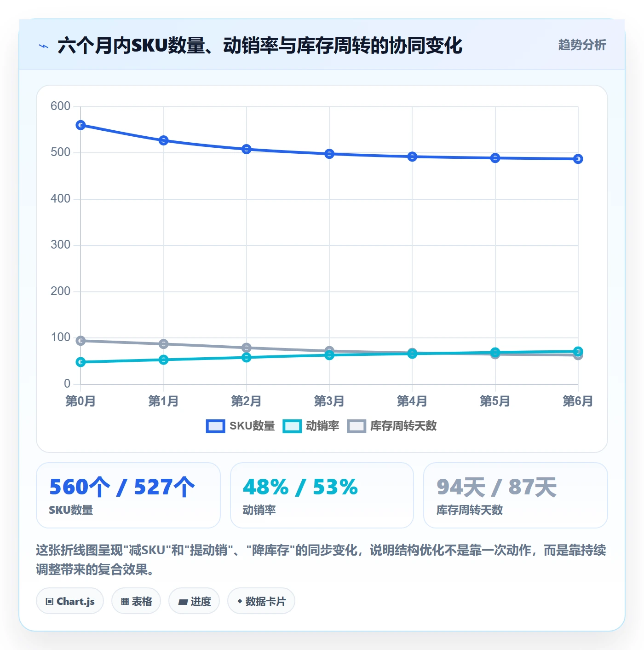Viewport: 644px width, 650px height.
Task: Open the 94天 / 87天 库存周转天数 card
Action: pos(516,495)
